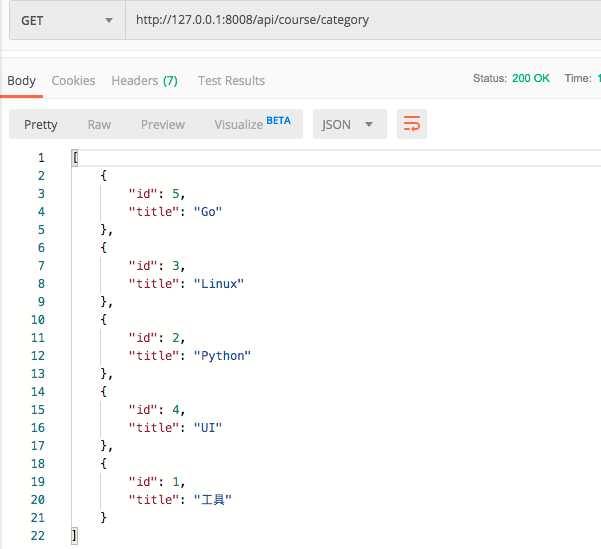Image resolution: width=601 pixels, height=549 pixels.
Task: Open the Cookies tab
Action: tap(73, 80)
